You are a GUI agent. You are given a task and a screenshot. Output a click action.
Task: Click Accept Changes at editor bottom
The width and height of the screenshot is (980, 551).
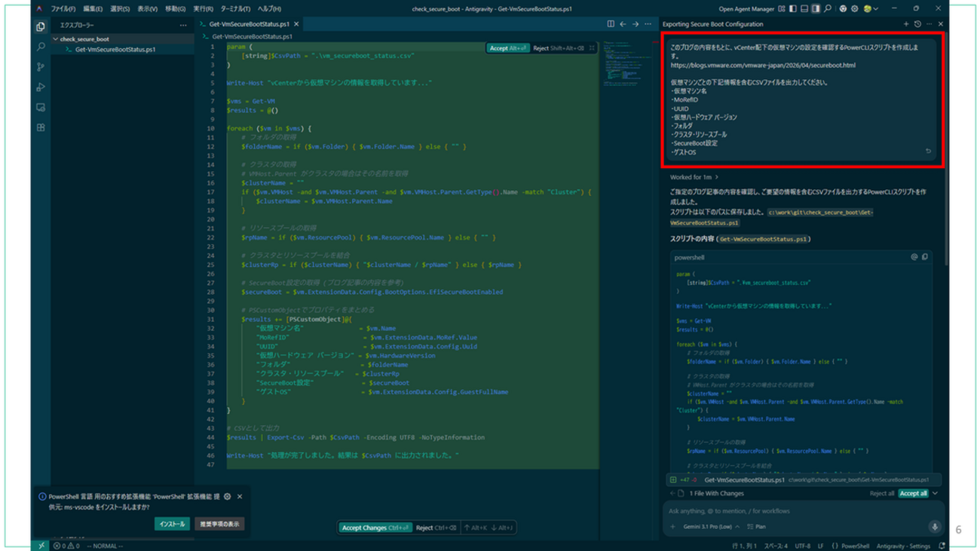tap(375, 528)
